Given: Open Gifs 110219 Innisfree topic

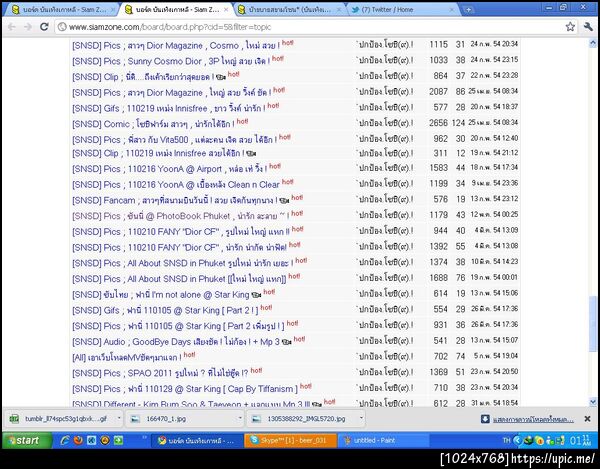Looking at the screenshot, I should pos(168,108).
